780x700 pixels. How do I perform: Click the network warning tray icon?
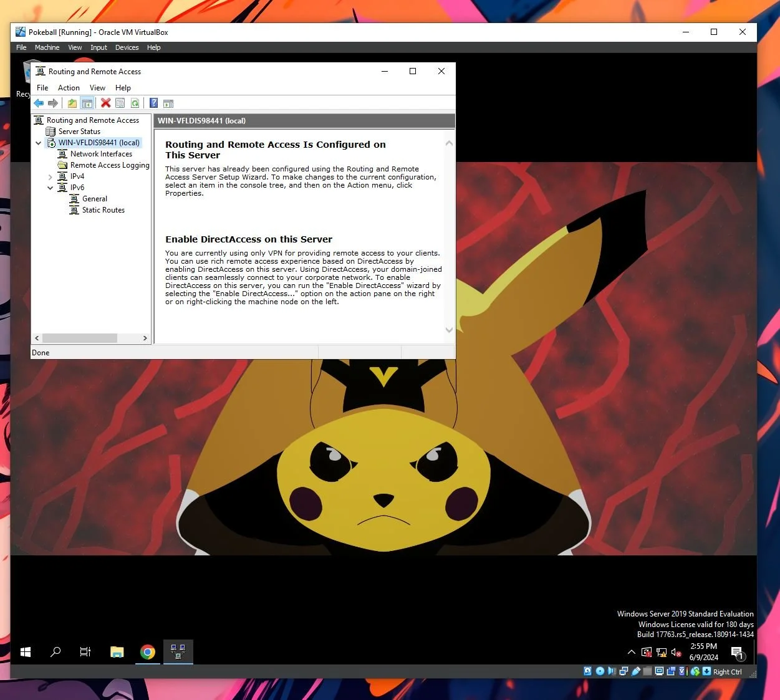click(662, 653)
